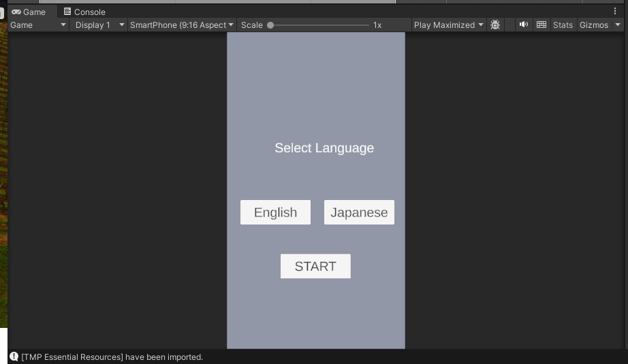The image size is (628, 364).
Task: Click the Select Language heading text
Action: [324, 148]
